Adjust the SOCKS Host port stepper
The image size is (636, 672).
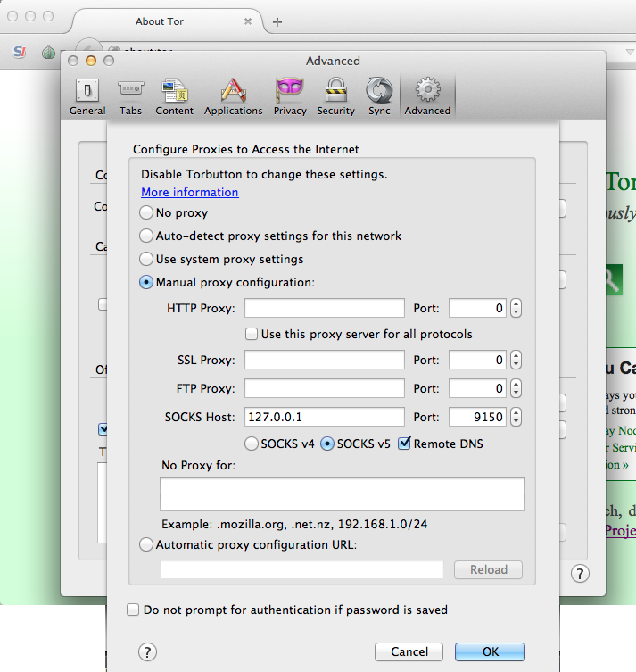pyautogui.click(x=516, y=417)
